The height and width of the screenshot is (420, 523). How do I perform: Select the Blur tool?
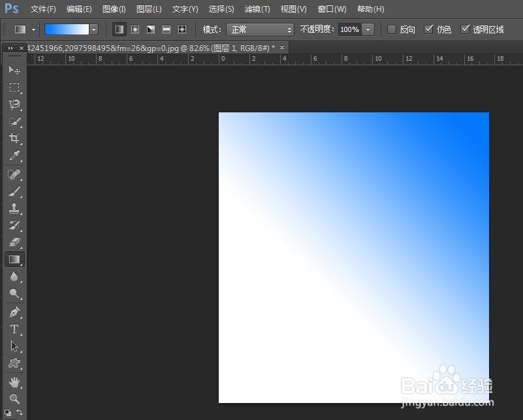14,276
